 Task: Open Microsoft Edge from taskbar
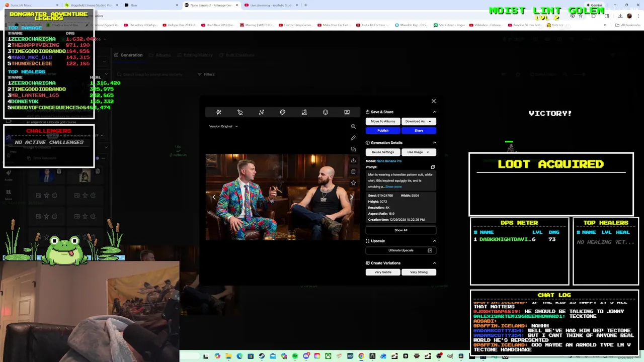pos(239,356)
